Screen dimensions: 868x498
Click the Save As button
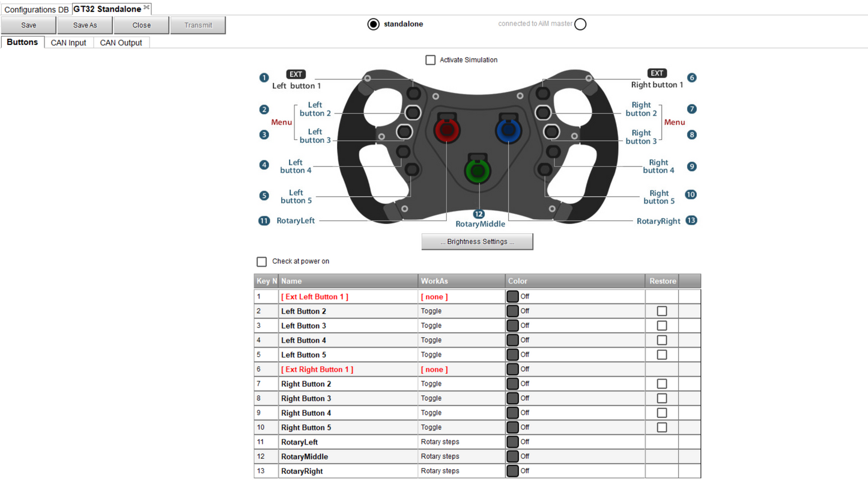tap(85, 25)
